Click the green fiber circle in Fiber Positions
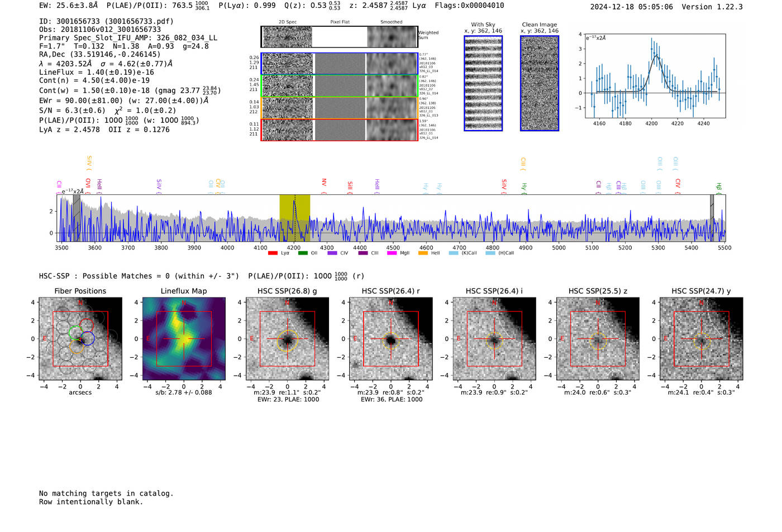Image resolution: width=782 pixels, height=532 pixels. pyautogui.click(x=76, y=333)
